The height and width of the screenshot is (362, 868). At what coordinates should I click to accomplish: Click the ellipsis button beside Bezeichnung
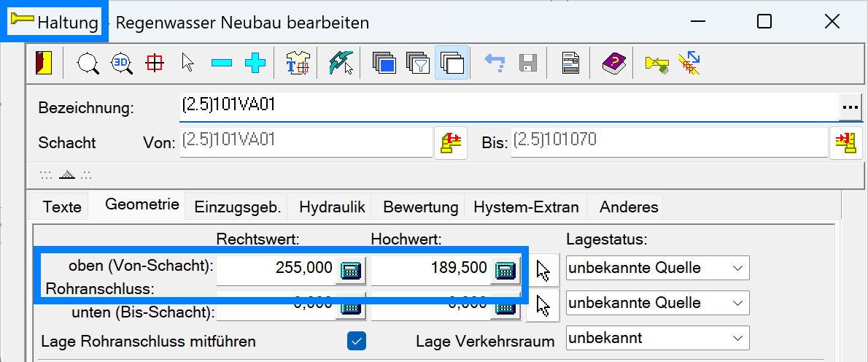point(850,107)
